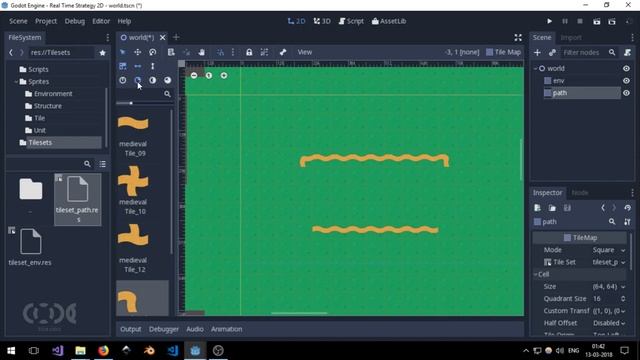Select the Pan Mode hand tool
640x360 pixels.
[202, 52]
